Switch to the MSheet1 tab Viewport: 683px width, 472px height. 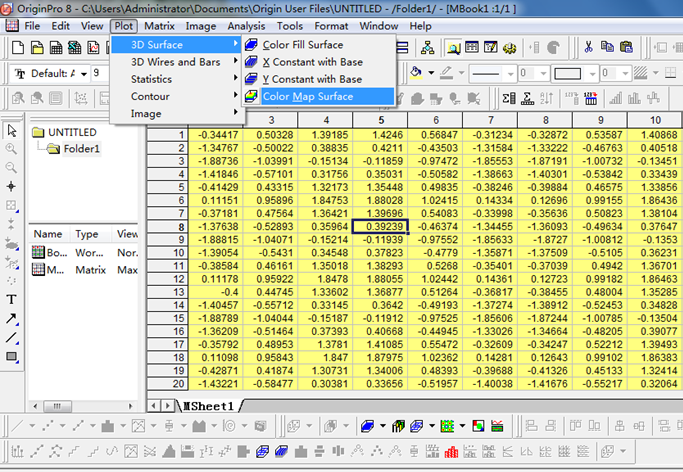[209, 406]
